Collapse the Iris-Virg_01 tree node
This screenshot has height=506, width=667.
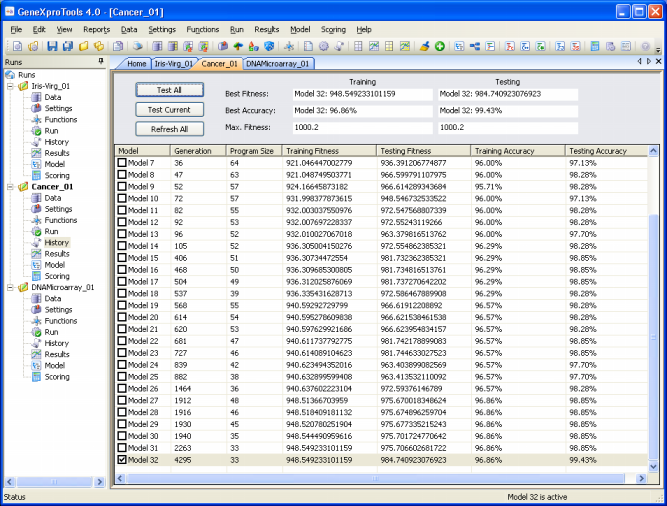pos(9,86)
